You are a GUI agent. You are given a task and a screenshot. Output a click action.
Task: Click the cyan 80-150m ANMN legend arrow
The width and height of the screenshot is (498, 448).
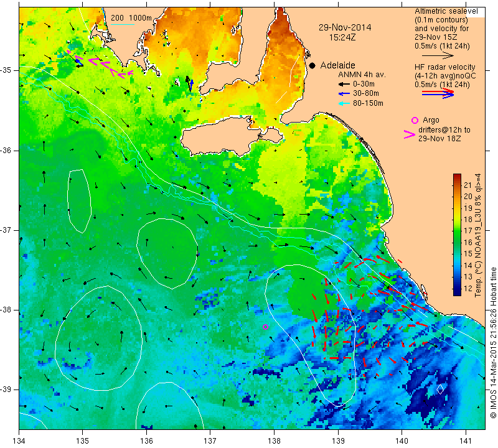(x=344, y=103)
